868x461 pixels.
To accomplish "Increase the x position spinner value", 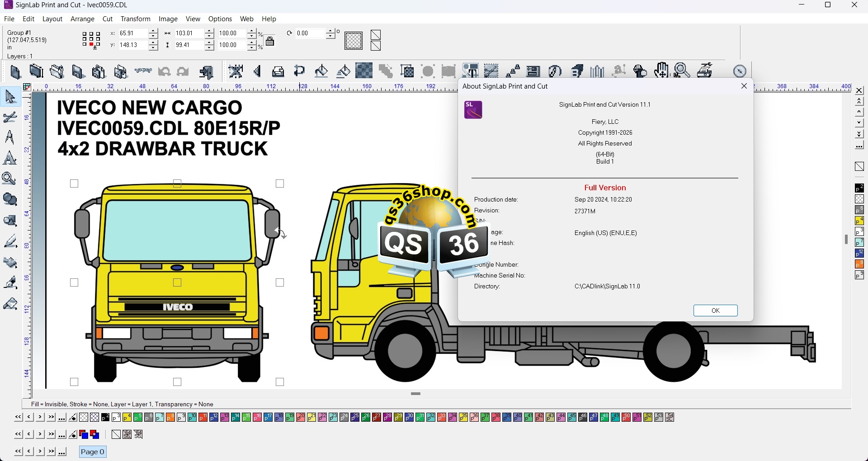I will point(153,31).
